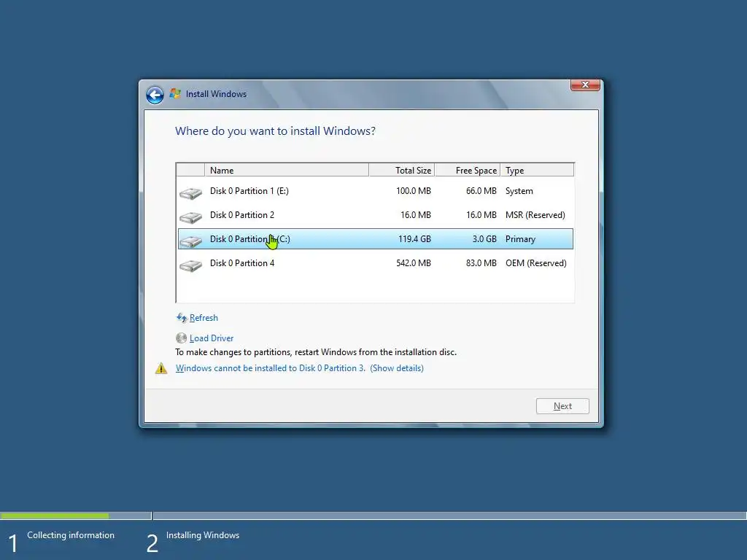Sort by the Type column header
Screen dimensions: 747x560
click(537, 170)
